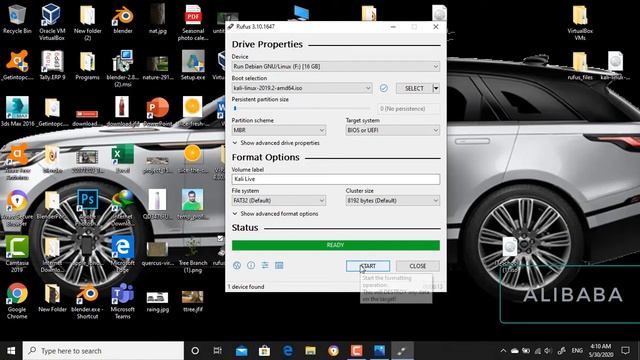Click the SELECT button to choose ISO

[414, 88]
